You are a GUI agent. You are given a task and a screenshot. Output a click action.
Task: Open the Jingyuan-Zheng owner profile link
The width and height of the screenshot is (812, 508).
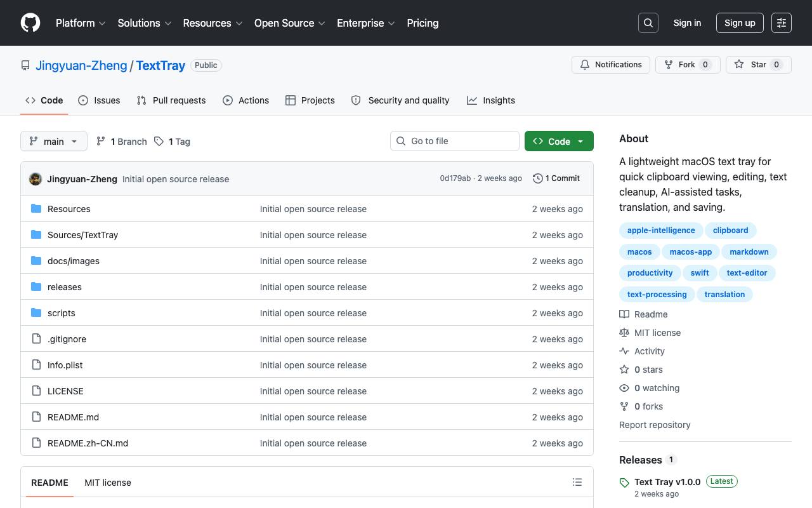pyautogui.click(x=81, y=65)
